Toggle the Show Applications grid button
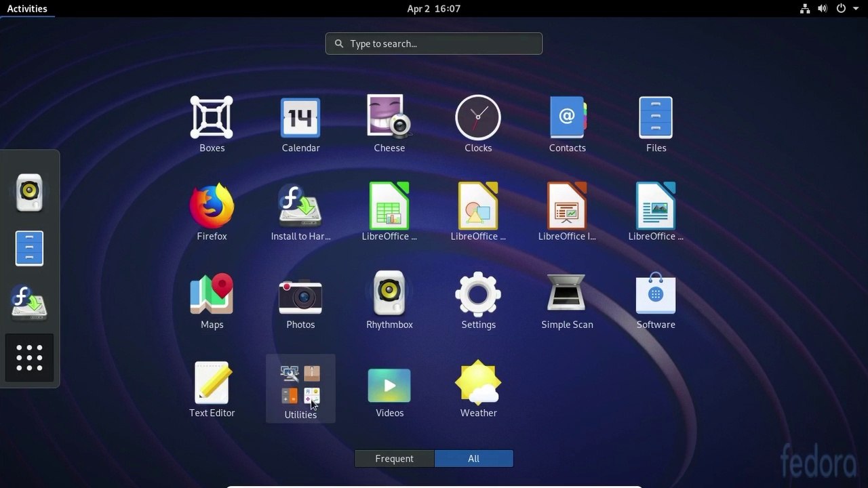 tap(29, 358)
